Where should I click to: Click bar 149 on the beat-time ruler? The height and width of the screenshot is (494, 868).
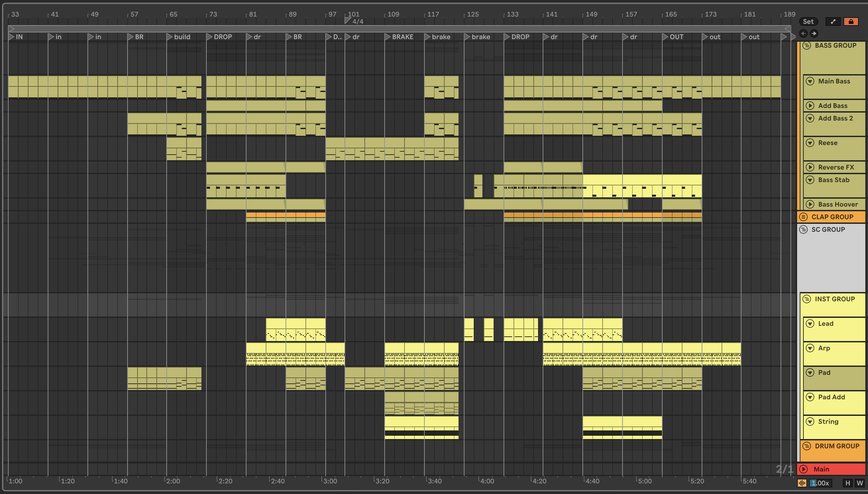[x=591, y=14]
